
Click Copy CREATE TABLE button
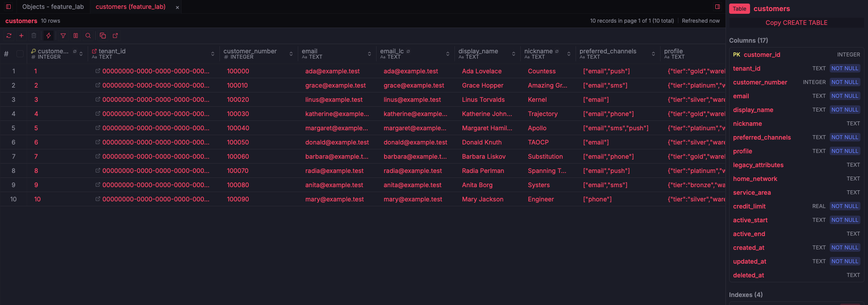point(796,23)
